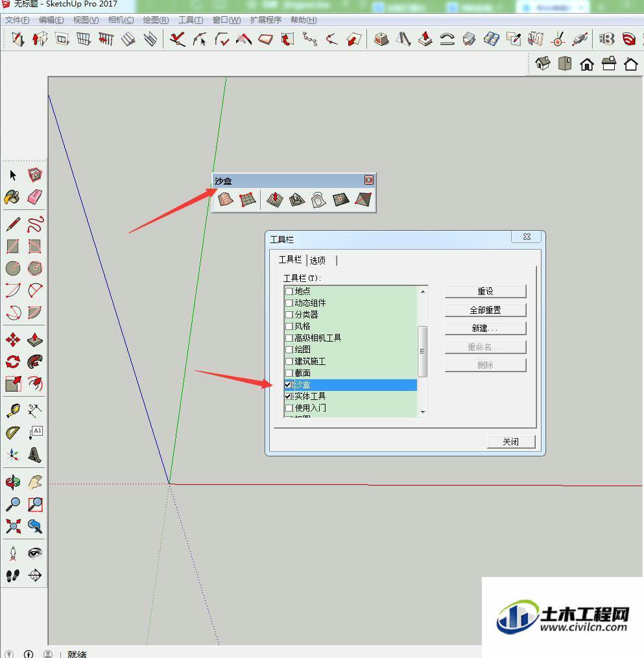Select the Walk footprints tool
Viewport: 644px width, 658px height.
tap(13, 575)
